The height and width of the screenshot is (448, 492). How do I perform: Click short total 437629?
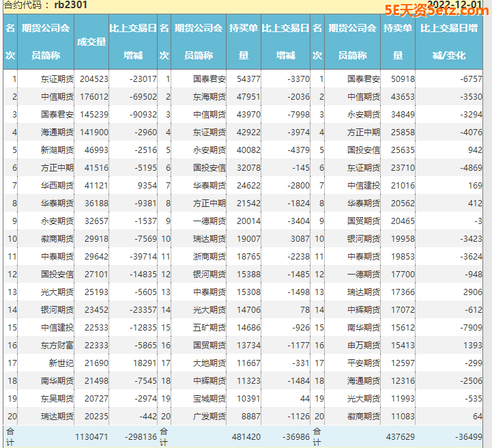pos(401,436)
